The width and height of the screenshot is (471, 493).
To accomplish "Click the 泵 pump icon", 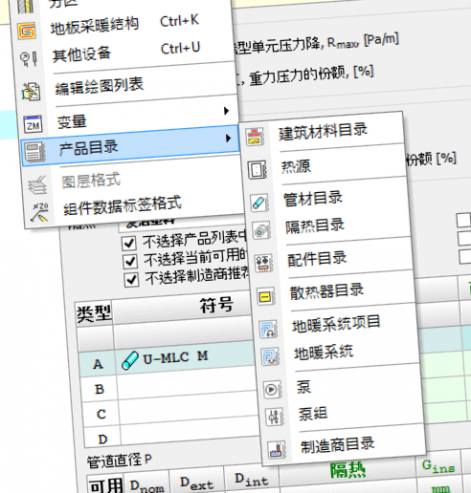I will [272, 389].
